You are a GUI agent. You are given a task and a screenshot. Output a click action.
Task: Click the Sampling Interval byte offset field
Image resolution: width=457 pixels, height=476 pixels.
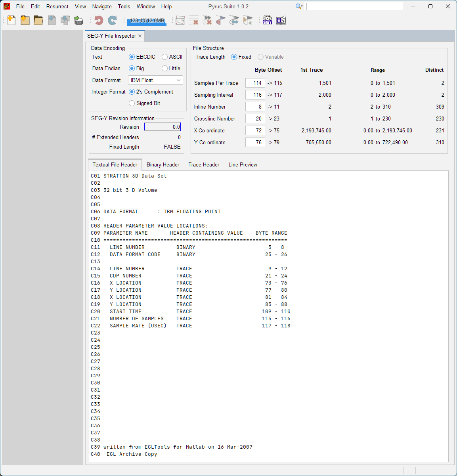(255, 95)
